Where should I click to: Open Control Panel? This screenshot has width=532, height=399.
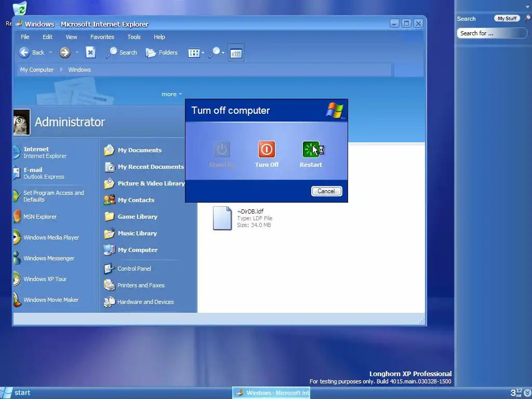(x=127, y=269)
